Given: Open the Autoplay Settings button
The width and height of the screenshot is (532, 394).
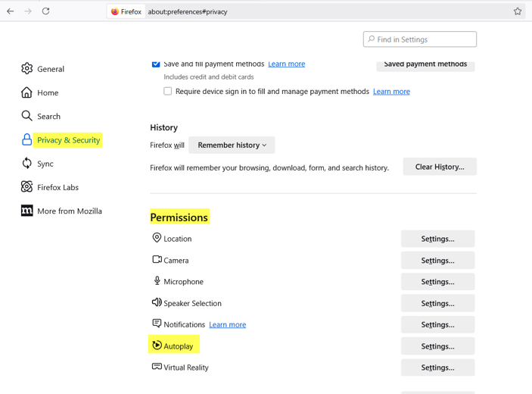Looking at the screenshot, I should (x=437, y=346).
